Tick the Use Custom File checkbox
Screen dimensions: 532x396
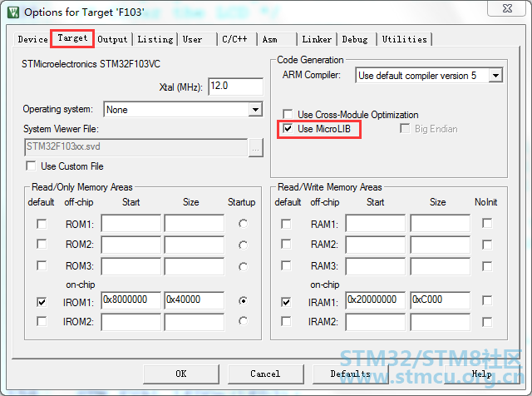(x=31, y=166)
